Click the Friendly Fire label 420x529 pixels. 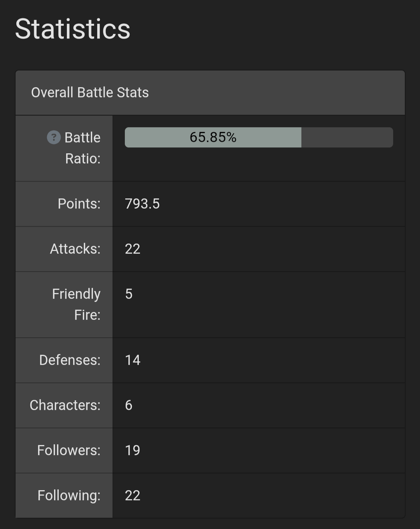tap(76, 304)
